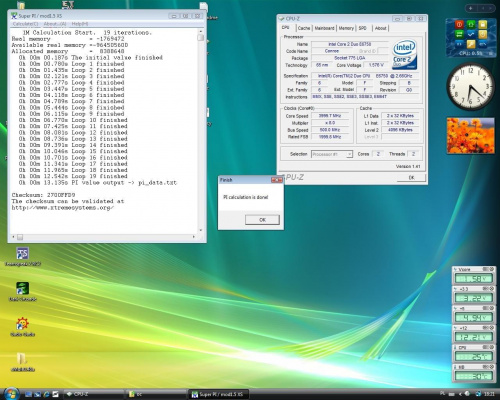Click the Super PI horizontal scrollbar left arrow

click(13, 237)
